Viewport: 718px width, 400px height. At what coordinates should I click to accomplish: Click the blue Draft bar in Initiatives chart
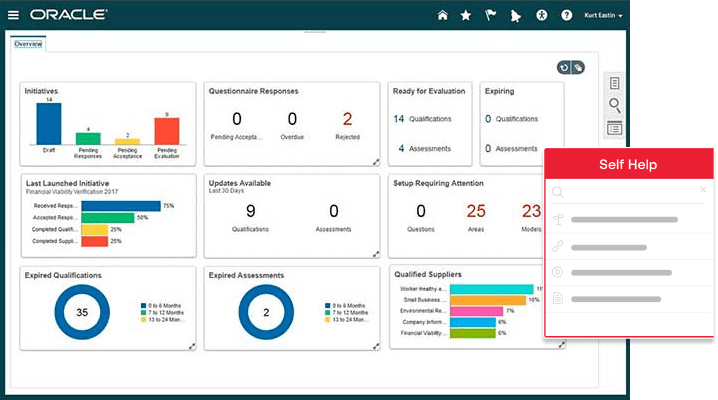click(49, 124)
